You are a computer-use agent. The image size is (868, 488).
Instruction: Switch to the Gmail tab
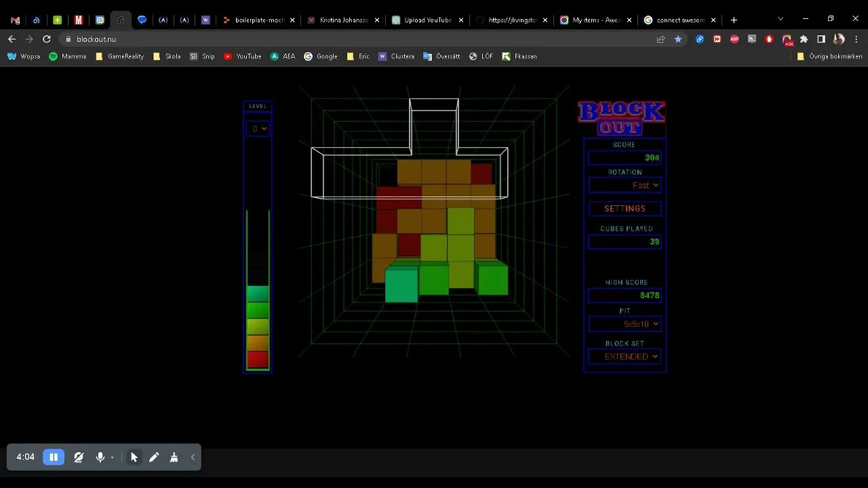click(x=15, y=20)
